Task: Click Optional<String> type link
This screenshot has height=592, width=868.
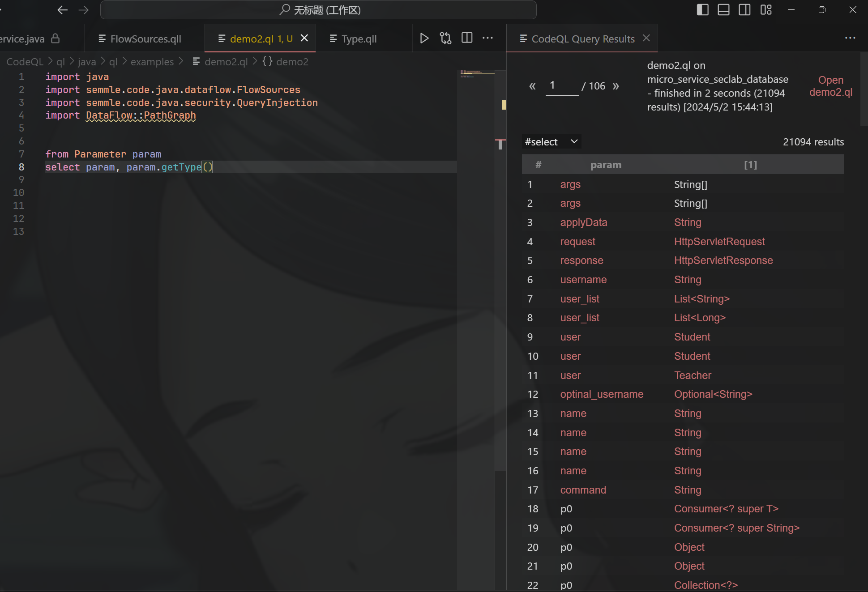Action: pos(713,394)
